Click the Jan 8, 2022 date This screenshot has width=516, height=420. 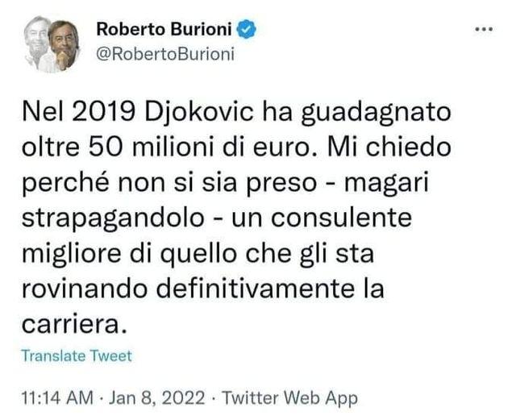click(156, 397)
